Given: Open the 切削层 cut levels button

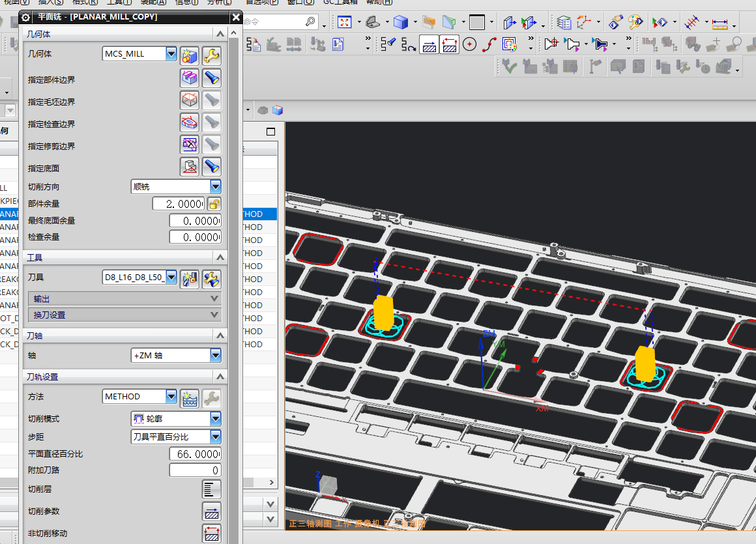Looking at the screenshot, I should click(x=212, y=489).
